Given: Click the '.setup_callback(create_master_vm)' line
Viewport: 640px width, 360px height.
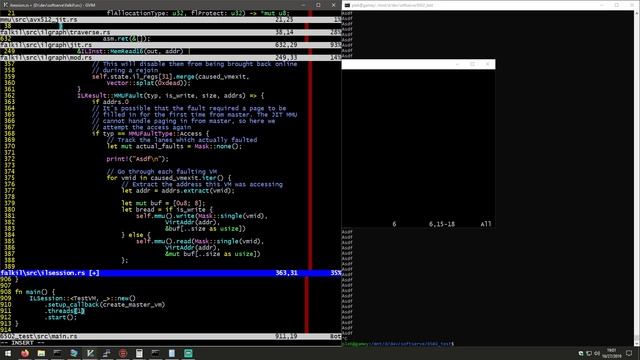Looking at the screenshot, I should point(104,304).
